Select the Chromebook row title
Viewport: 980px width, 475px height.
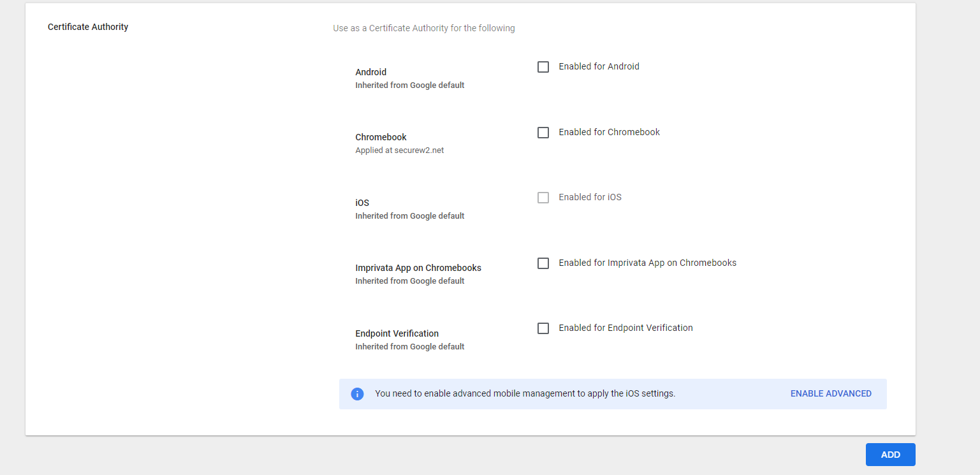pos(381,137)
